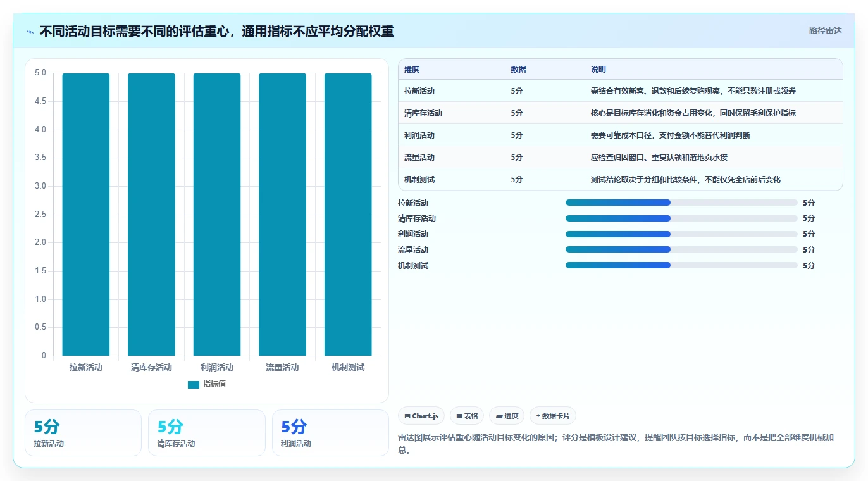Click the 利润活动 progress bar
The width and height of the screenshot is (868, 481).
pos(681,234)
